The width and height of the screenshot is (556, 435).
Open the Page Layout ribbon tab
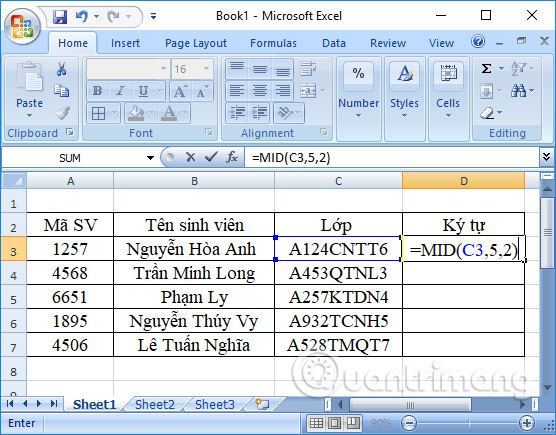pyautogui.click(x=196, y=43)
